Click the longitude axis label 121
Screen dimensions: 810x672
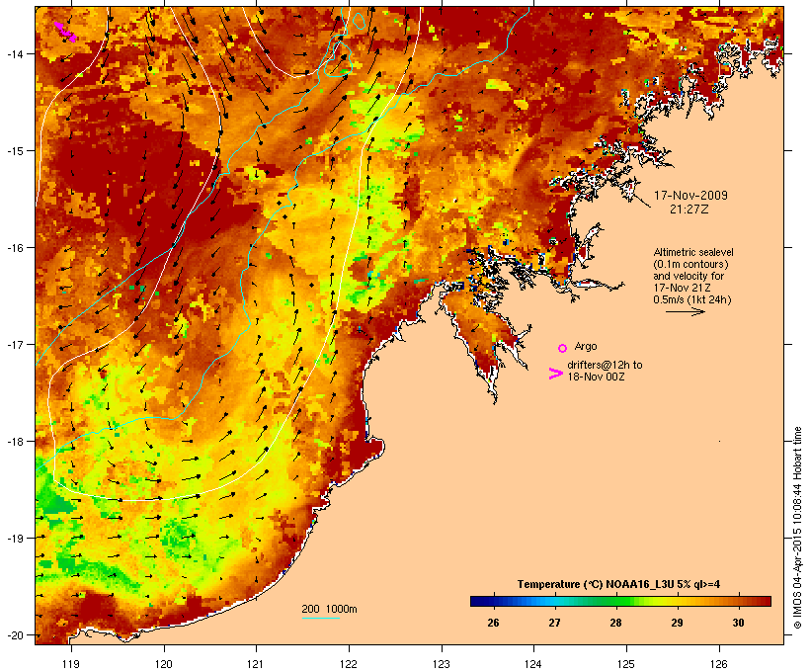256,664
